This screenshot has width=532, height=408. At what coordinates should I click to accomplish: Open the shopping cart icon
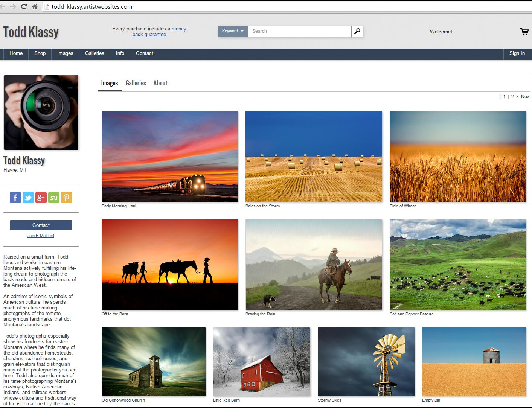point(524,32)
